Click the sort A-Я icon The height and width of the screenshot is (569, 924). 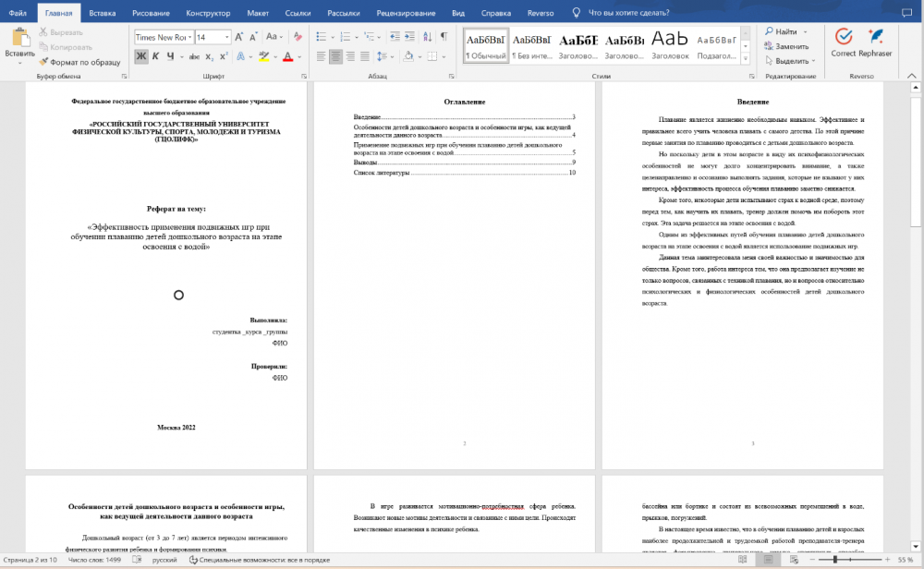pos(427,37)
